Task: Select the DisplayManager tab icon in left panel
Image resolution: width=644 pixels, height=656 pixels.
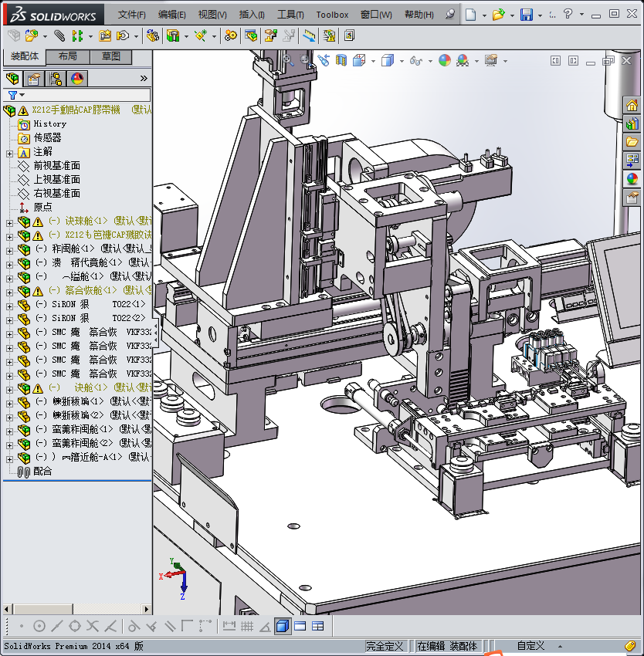Action: click(77, 78)
